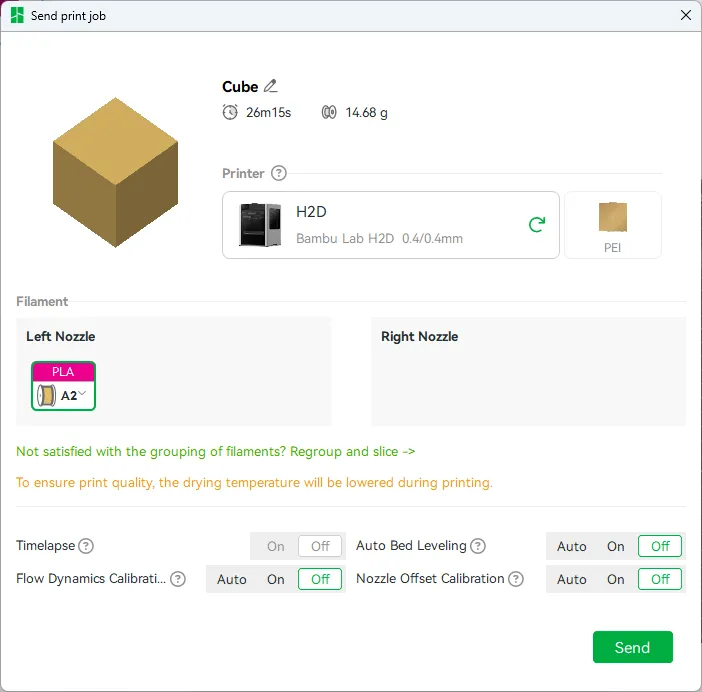This screenshot has width=702, height=692.
Task: Click the Send button
Action: pos(632,647)
